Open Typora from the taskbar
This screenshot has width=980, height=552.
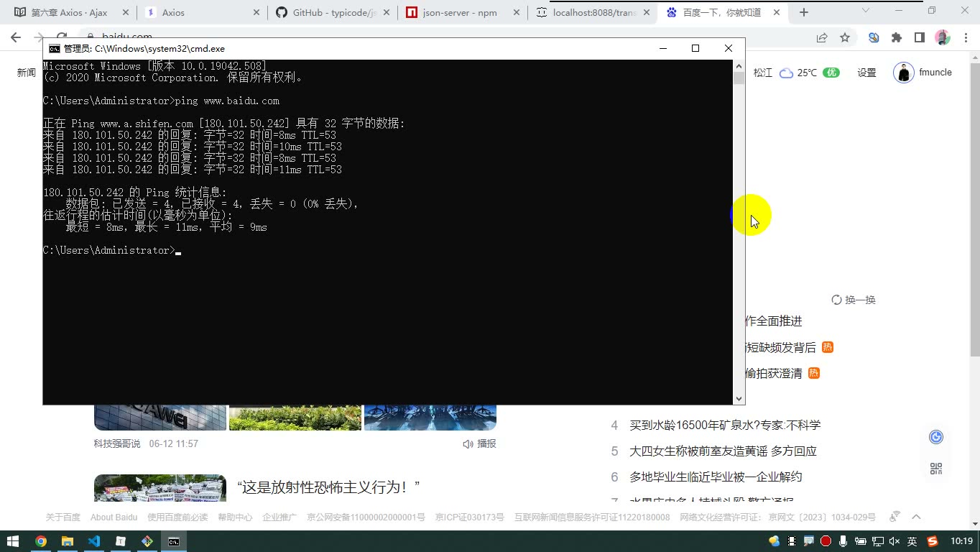(121, 541)
